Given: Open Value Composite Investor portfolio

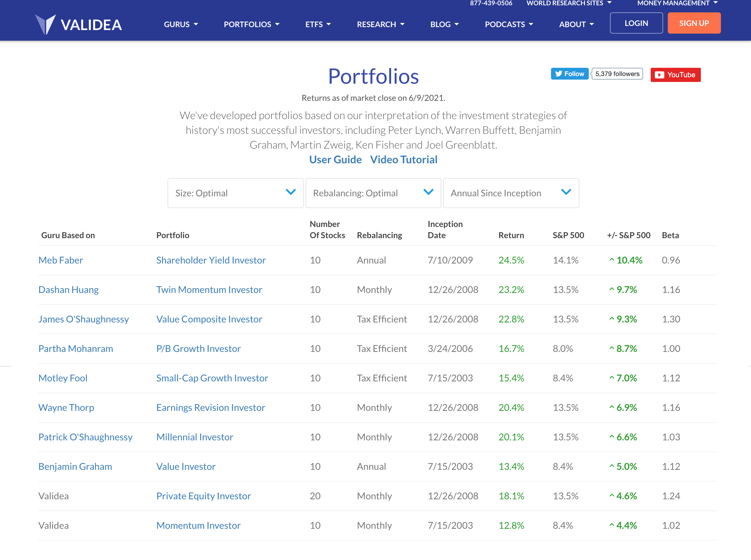Looking at the screenshot, I should coord(209,319).
